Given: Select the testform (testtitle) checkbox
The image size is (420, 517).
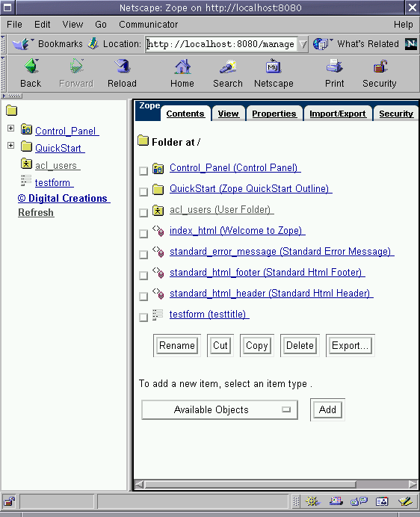Looking at the screenshot, I should pos(143,318).
